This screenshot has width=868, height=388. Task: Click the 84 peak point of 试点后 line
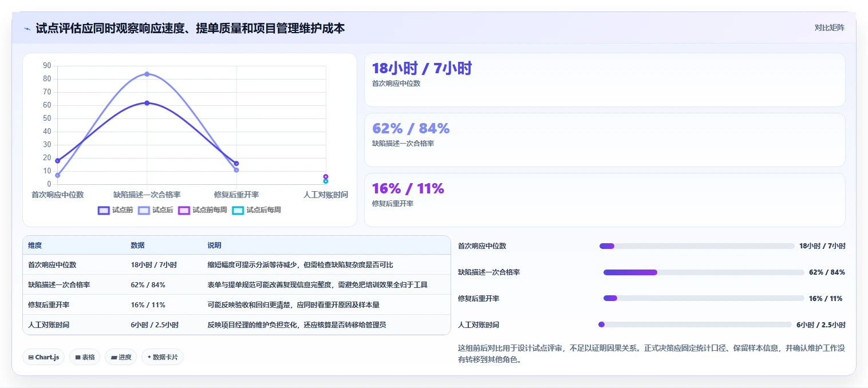coord(147,74)
